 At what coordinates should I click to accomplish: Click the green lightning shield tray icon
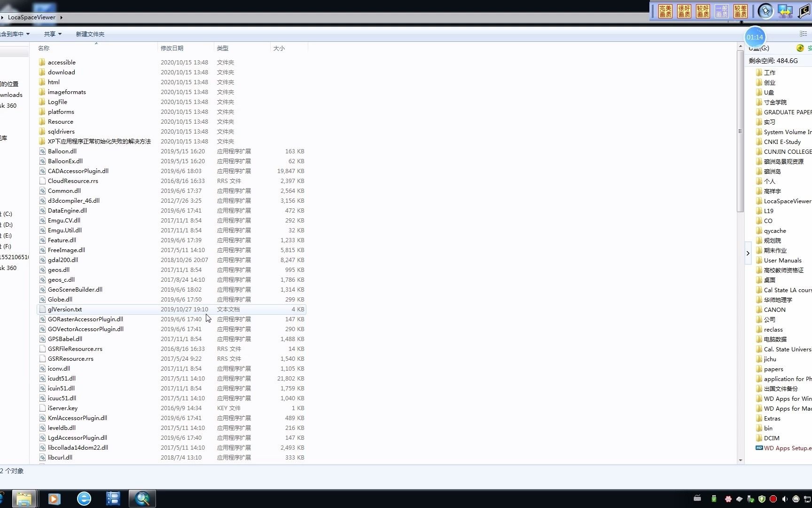coord(762,499)
